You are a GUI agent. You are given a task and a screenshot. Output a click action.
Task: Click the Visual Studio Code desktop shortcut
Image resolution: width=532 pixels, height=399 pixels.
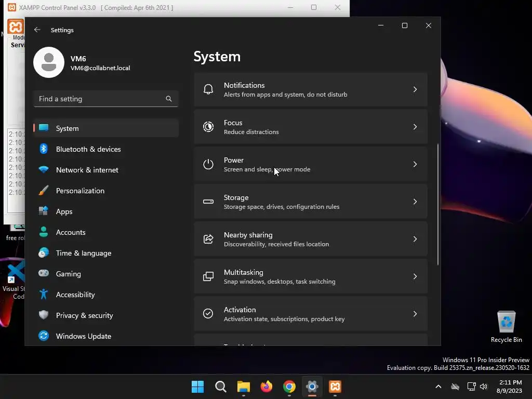tap(14, 281)
